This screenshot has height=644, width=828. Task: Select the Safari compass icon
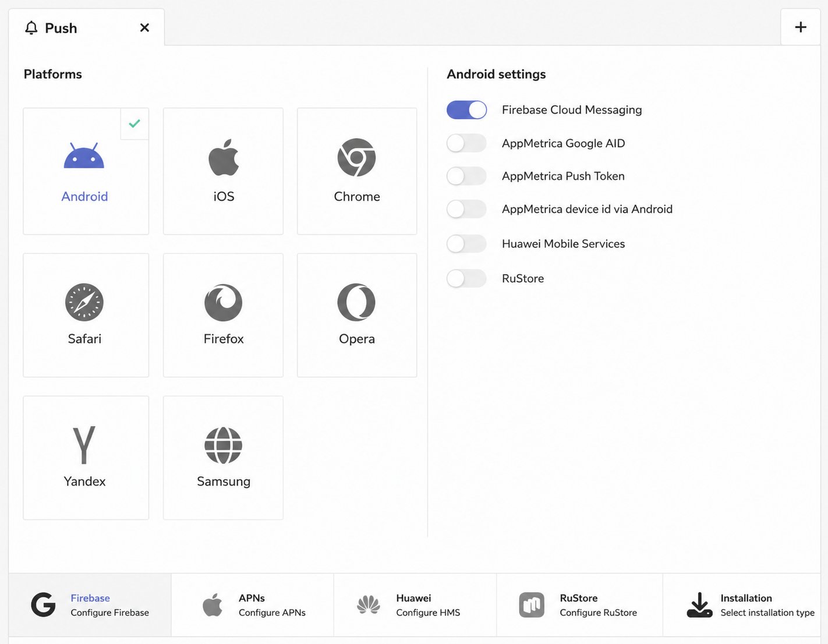[84, 302]
